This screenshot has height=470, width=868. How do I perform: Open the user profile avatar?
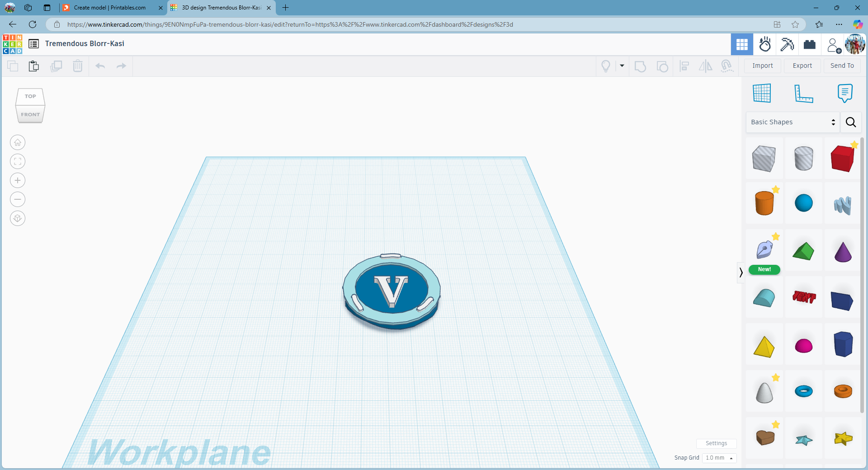855,44
